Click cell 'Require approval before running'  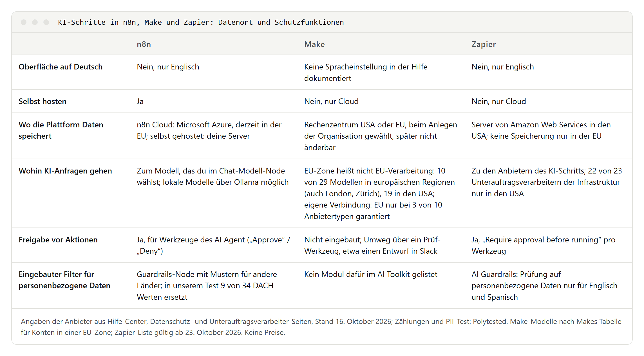click(x=543, y=245)
